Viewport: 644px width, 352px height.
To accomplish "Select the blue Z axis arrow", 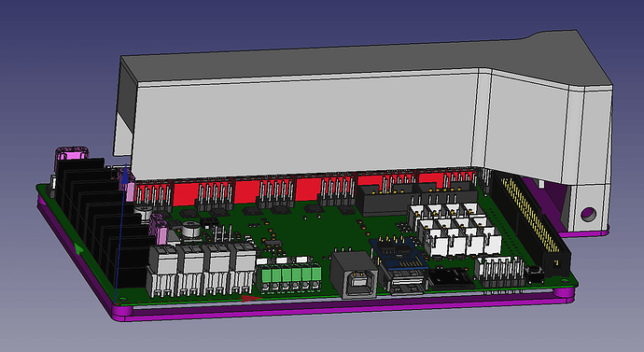I will click(120, 234).
